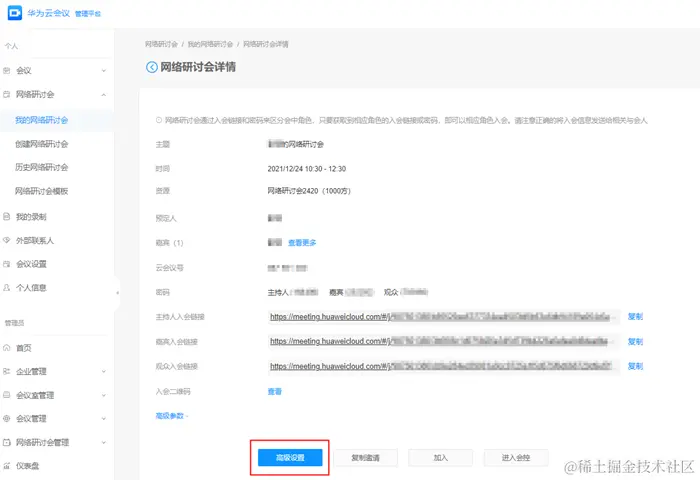Go to 首页 via its home icon

coord(7,348)
